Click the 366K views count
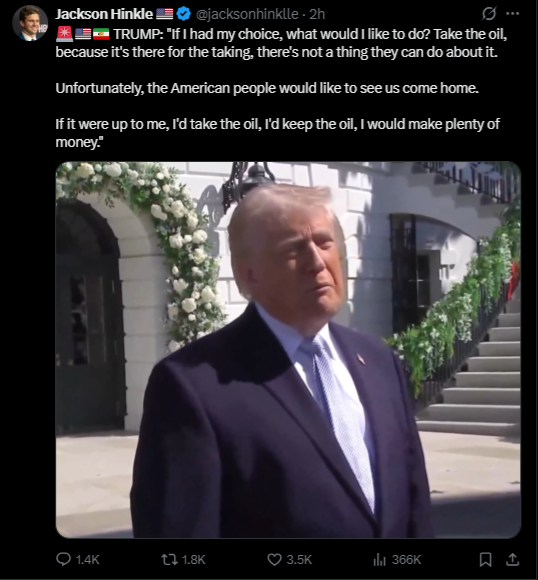 click(x=406, y=560)
